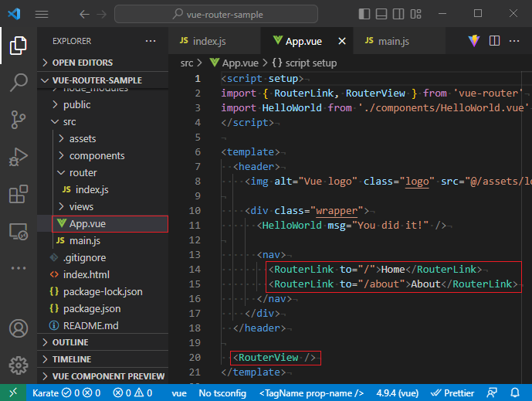Screen dimensions: 532x401
Task: Expand the TIMELINE section
Action: click(x=103, y=359)
